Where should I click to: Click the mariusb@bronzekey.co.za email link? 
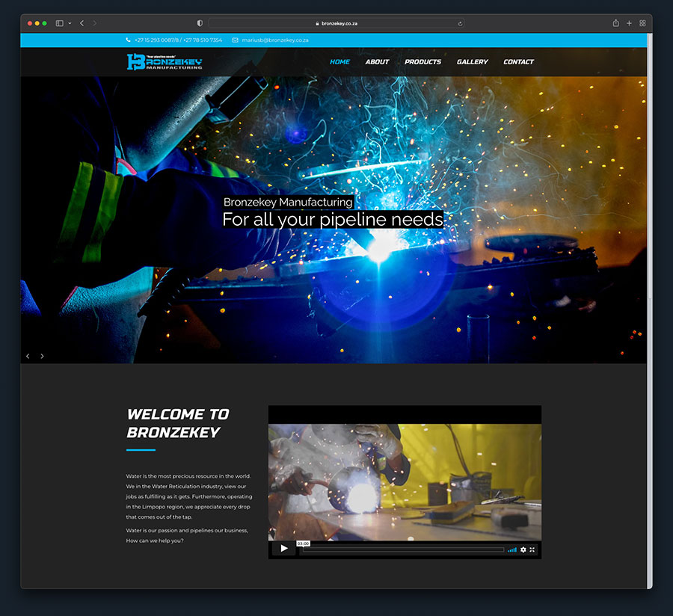click(x=274, y=40)
